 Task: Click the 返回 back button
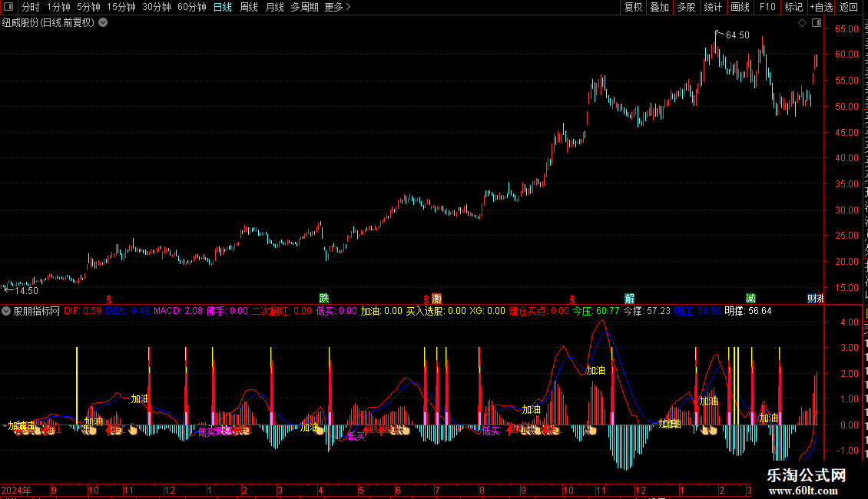click(x=849, y=7)
